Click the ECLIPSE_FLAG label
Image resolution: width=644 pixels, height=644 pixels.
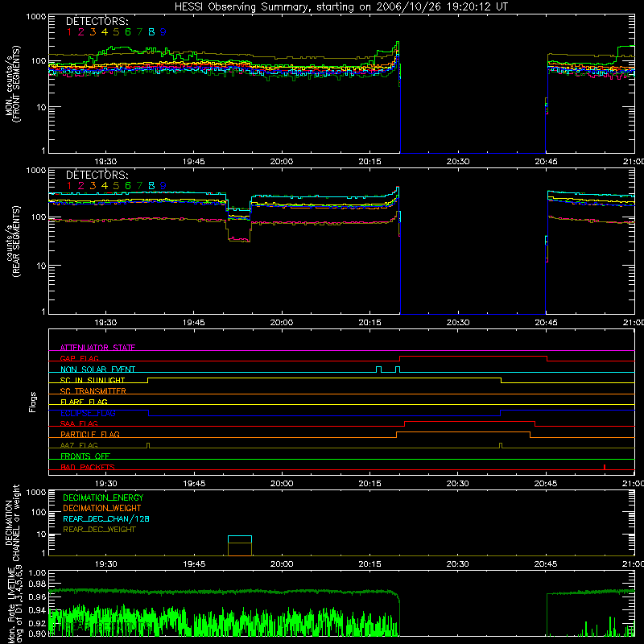(x=88, y=413)
